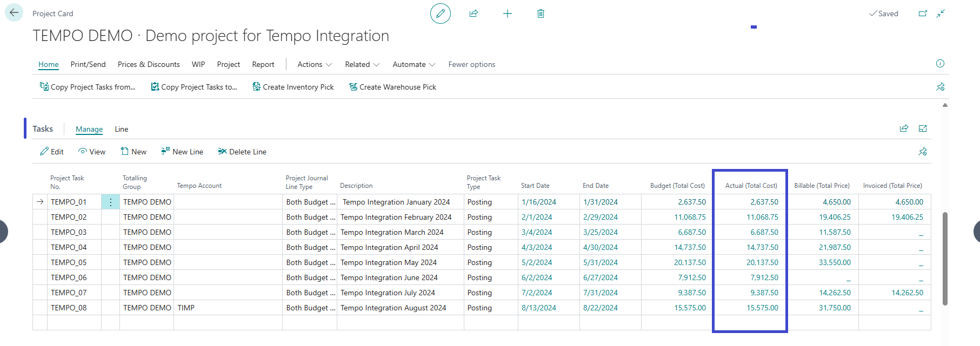Click the vertical scrollbar on right
Screen dimensions: 980x346
pos(945,259)
